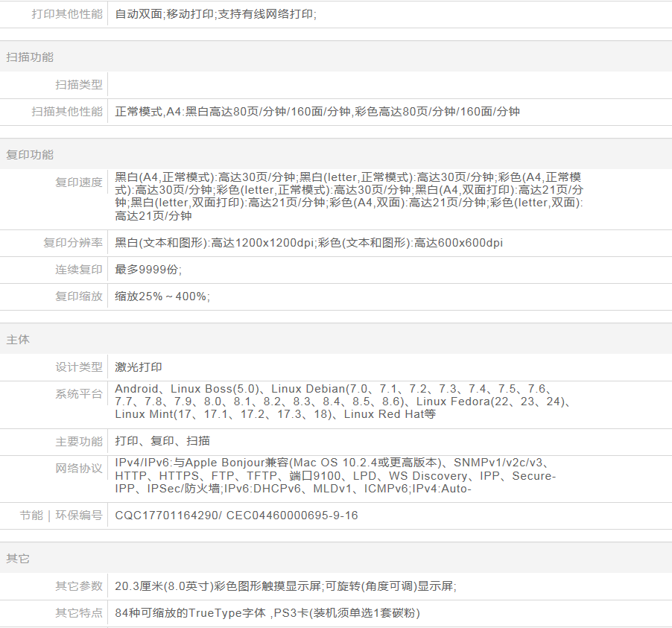Click the 最多9999份 value text
The height and width of the screenshot is (628, 672).
point(148,270)
